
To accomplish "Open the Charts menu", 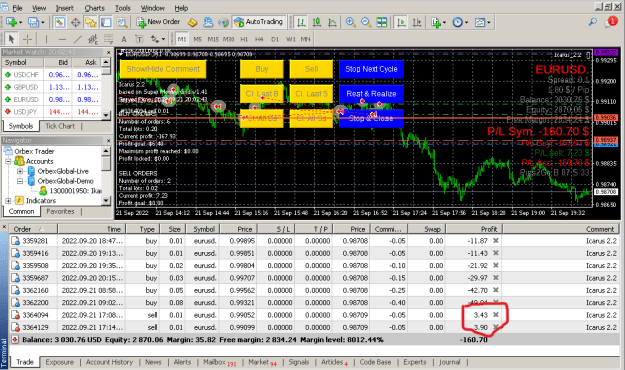I will point(94,8).
